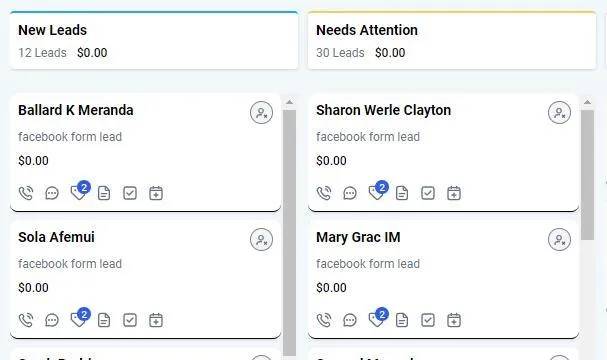Open the Sharon Werle Clayton lead name
The width and height of the screenshot is (607, 360).
click(384, 110)
